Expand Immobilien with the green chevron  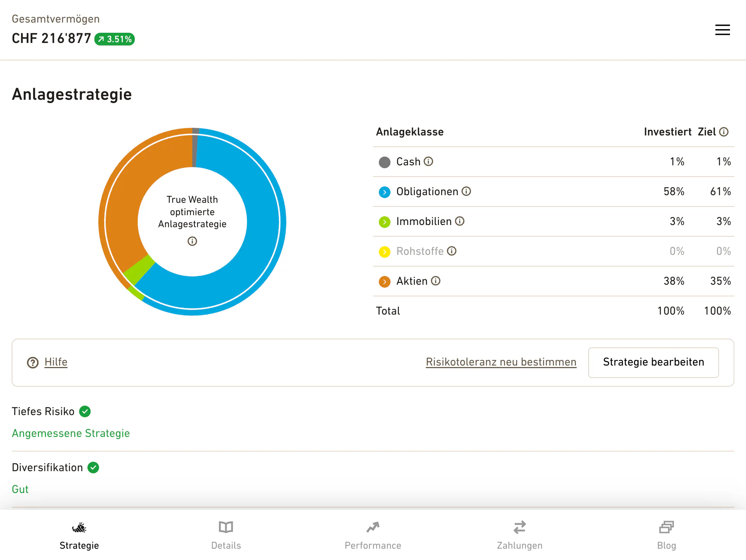click(385, 222)
